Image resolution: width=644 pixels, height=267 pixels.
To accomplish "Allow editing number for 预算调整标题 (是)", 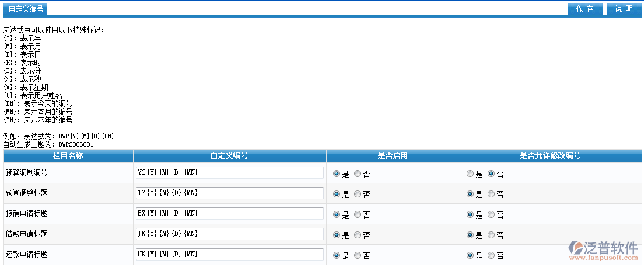I will coord(470,194).
